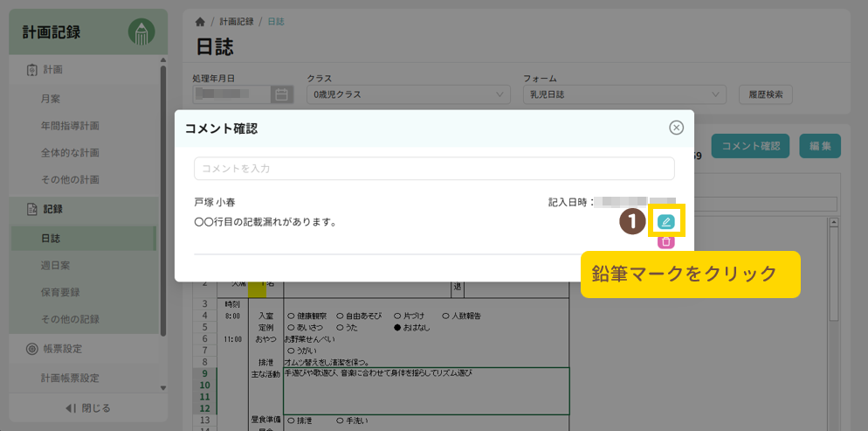Click the pink trash delete icon
The width and height of the screenshot is (868, 431).
click(666, 242)
